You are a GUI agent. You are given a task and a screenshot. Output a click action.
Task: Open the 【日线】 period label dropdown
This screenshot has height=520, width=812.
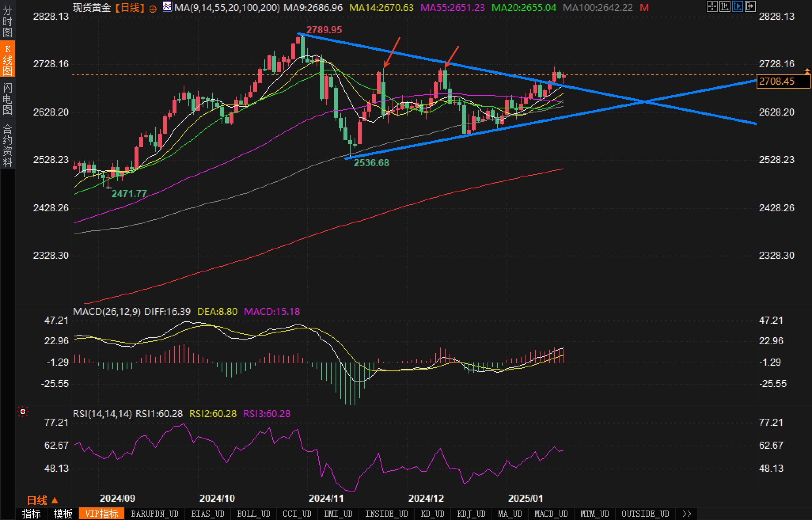coord(130,8)
